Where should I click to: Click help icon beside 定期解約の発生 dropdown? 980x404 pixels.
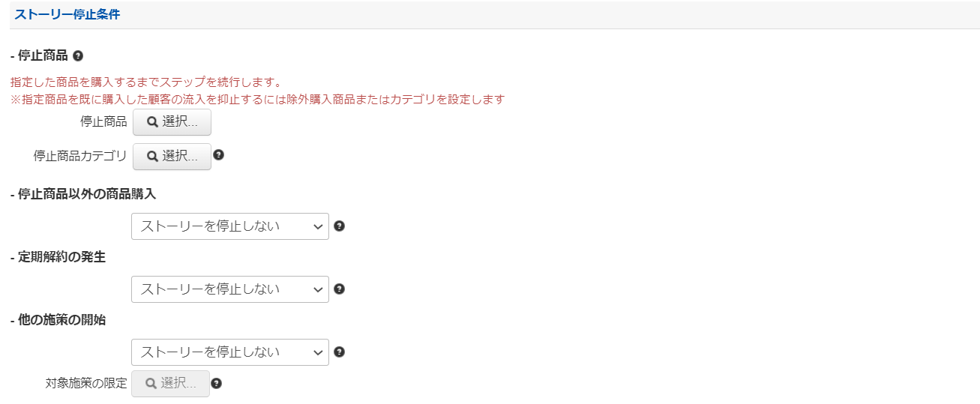point(339,289)
